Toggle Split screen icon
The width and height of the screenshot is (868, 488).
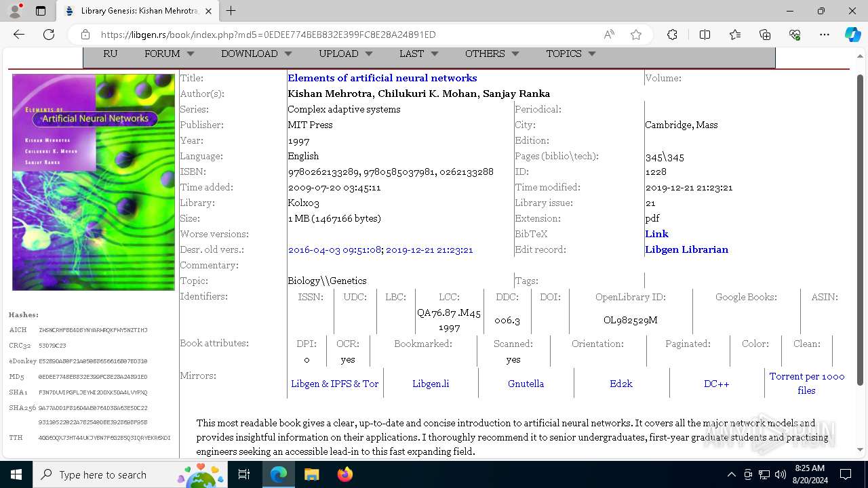click(x=705, y=35)
